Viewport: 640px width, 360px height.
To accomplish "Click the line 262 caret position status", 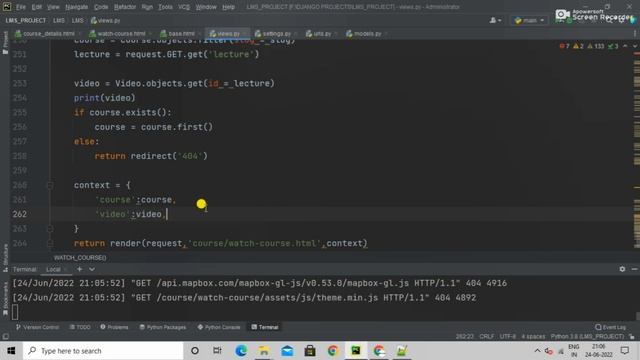I will click(x=464, y=337).
